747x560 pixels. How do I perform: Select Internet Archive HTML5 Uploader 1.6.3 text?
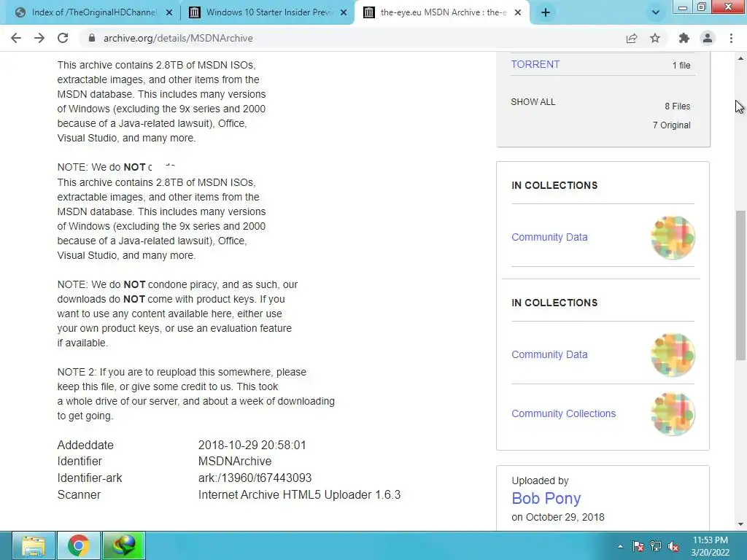[x=299, y=495]
